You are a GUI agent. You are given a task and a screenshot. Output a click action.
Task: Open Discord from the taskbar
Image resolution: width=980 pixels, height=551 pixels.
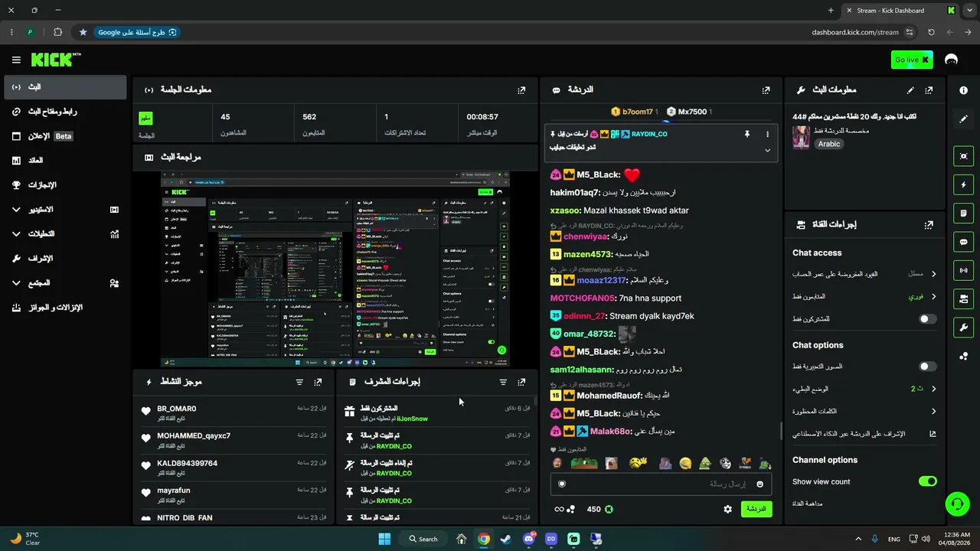click(x=528, y=539)
